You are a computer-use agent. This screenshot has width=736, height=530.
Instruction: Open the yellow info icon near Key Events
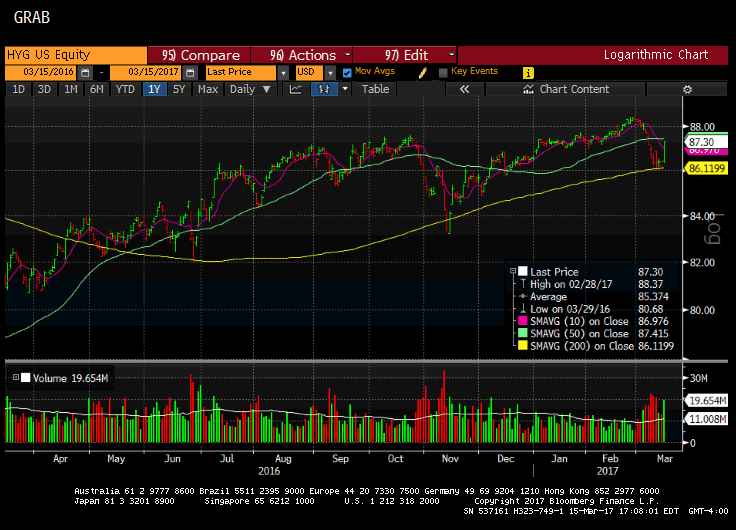click(528, 73)
